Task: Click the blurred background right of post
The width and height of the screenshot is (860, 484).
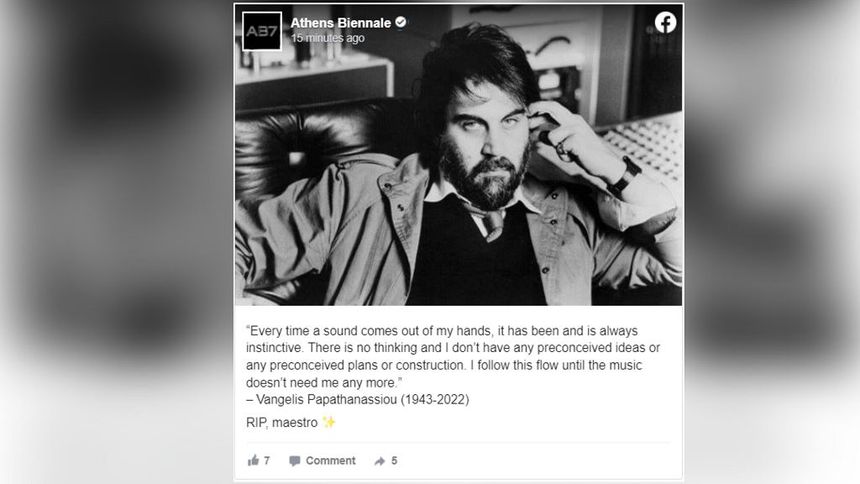Action: (x=772, y=242)
